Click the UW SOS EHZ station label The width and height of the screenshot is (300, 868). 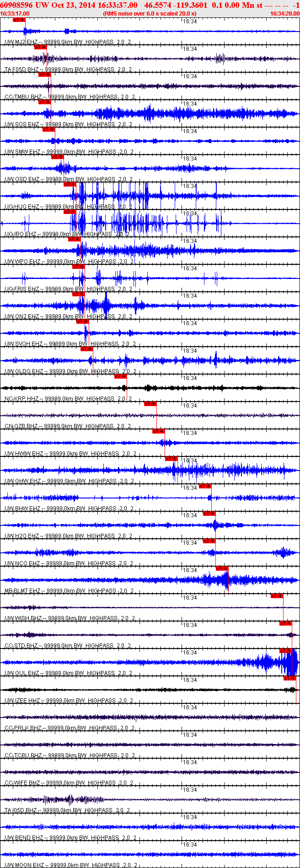click(21, 124)
